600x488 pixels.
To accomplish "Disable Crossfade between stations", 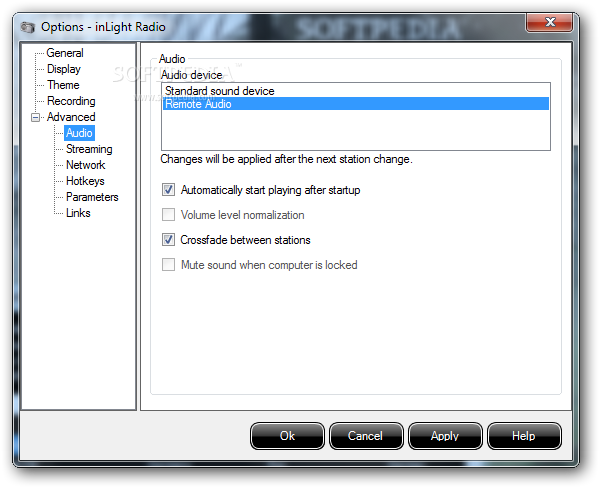I will coord(168,240).
